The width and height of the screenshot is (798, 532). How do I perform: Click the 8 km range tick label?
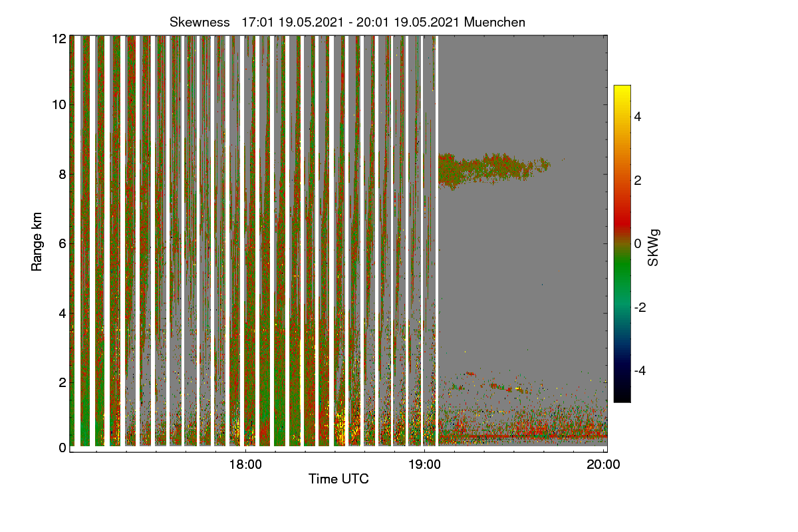(x=63, y=174)
